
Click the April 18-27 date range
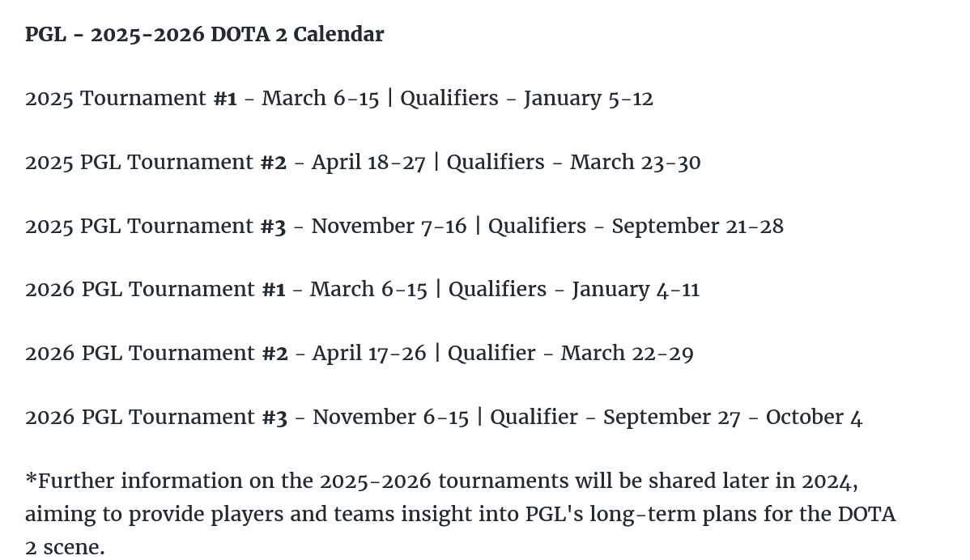tap(368, 163)
